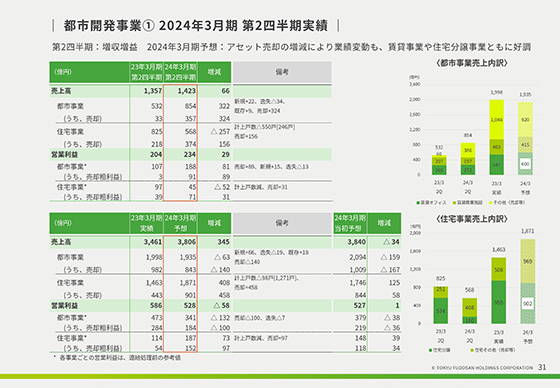Click the note 新規+22、逸失△34、
560x388 pixels.
(x=260, y=101)
